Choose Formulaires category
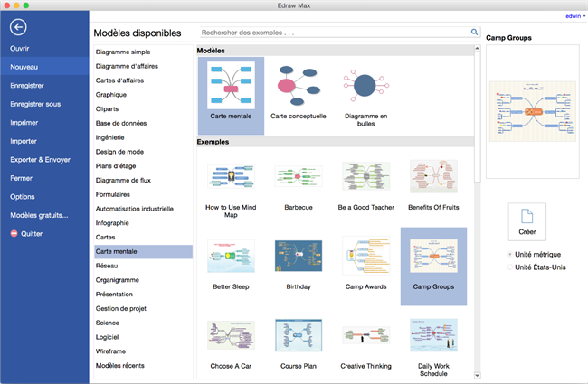The height and width of the screenshot is (384, 588). (113, 194)
